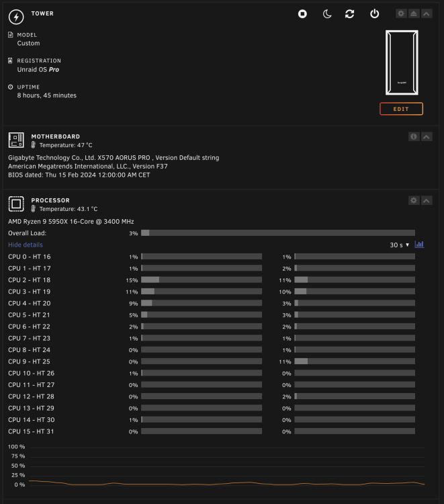Click the MOTHERBOARD heading text
The height and width of the screenshot is (504, 444).
click(56, 136)
